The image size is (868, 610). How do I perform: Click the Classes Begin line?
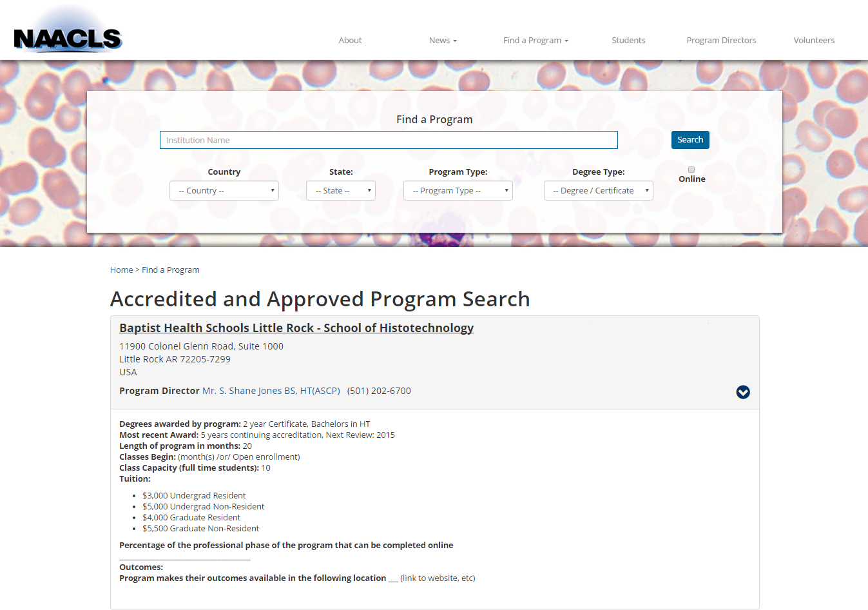(209, 457)
